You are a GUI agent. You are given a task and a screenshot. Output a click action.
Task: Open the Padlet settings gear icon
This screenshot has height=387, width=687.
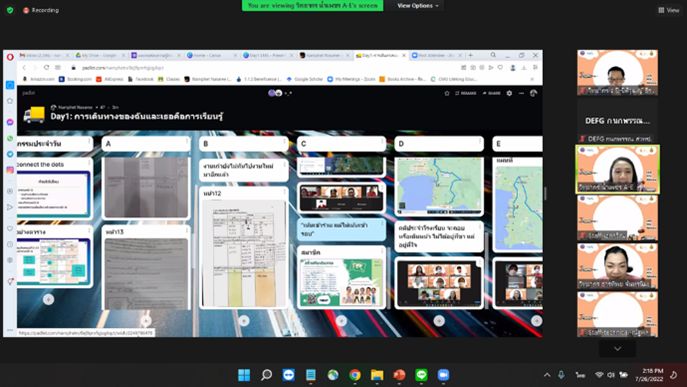[x=509, y=93]
